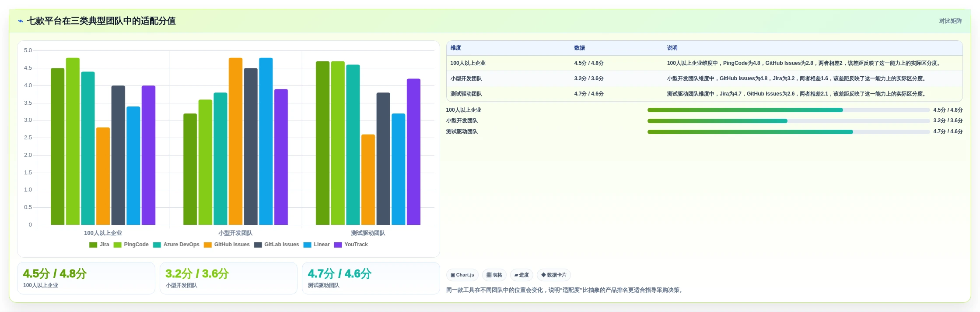Click the title 七款平台在三类典型团队中的适配分值
980x312 pixels.
(101, 21)
